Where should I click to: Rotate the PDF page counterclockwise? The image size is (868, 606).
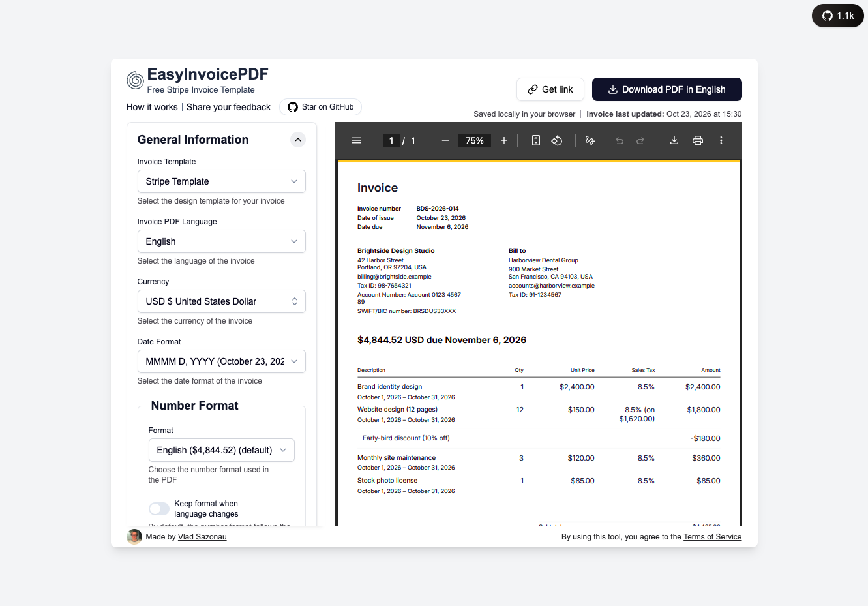(557, 140)
